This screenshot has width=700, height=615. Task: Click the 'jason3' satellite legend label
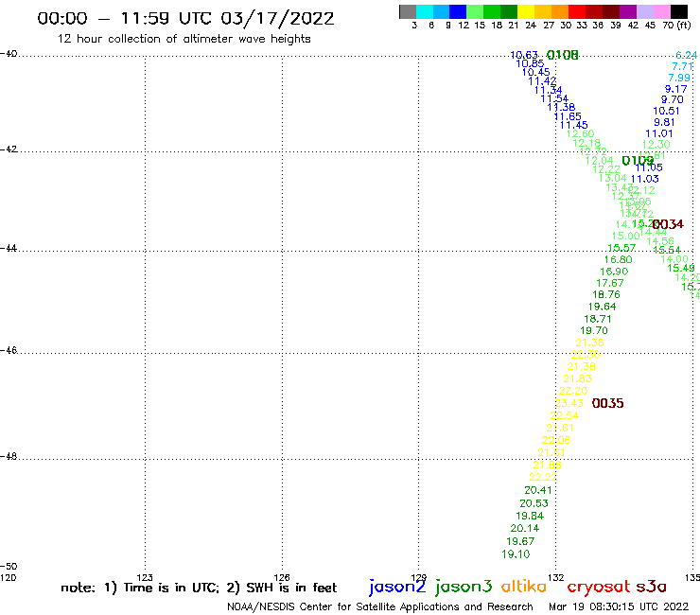coord(464,587)
